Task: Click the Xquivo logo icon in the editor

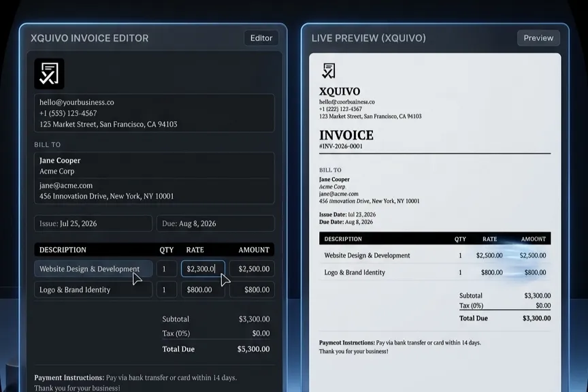Action: pyautogui.click(x=49, y=73)
